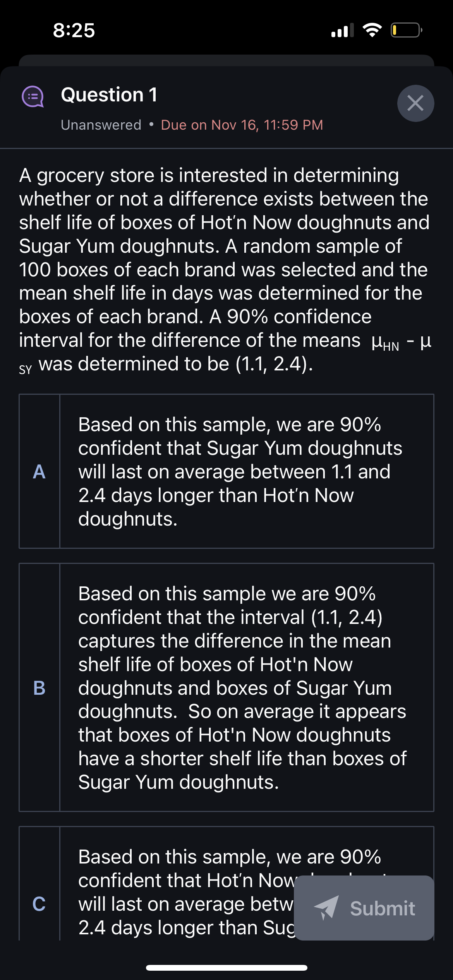Expand the Unanswered status details
This screenshot has height=980, width=453.
[100, 125]
